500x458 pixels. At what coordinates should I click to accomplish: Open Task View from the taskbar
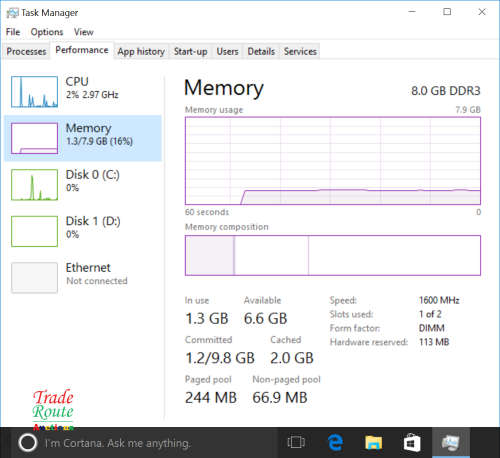(x=296, y=442)
